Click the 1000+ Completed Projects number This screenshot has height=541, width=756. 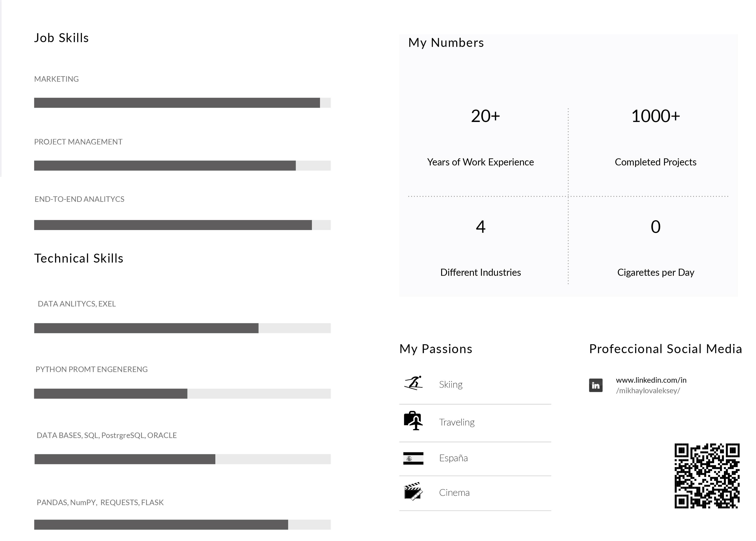click(655, 116)
